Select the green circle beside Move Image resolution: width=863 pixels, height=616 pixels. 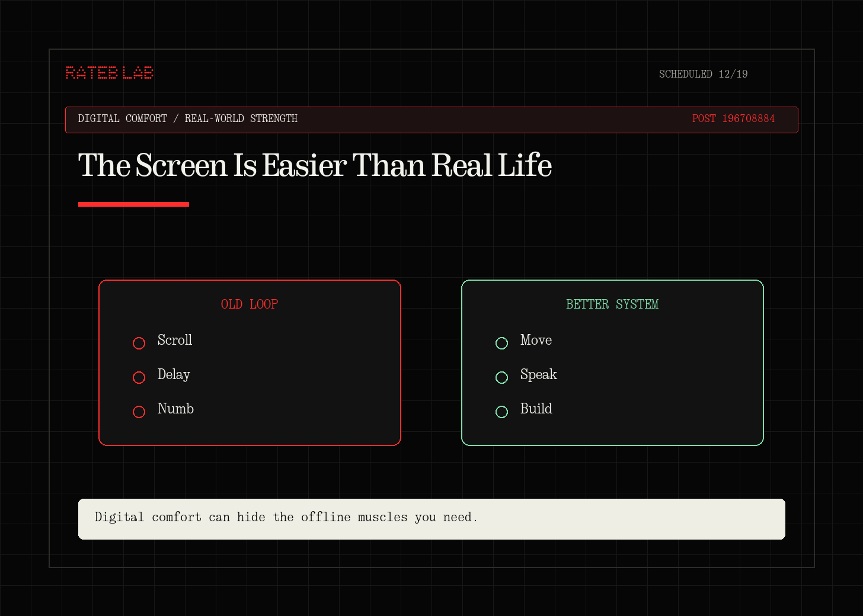coord(502,343)
